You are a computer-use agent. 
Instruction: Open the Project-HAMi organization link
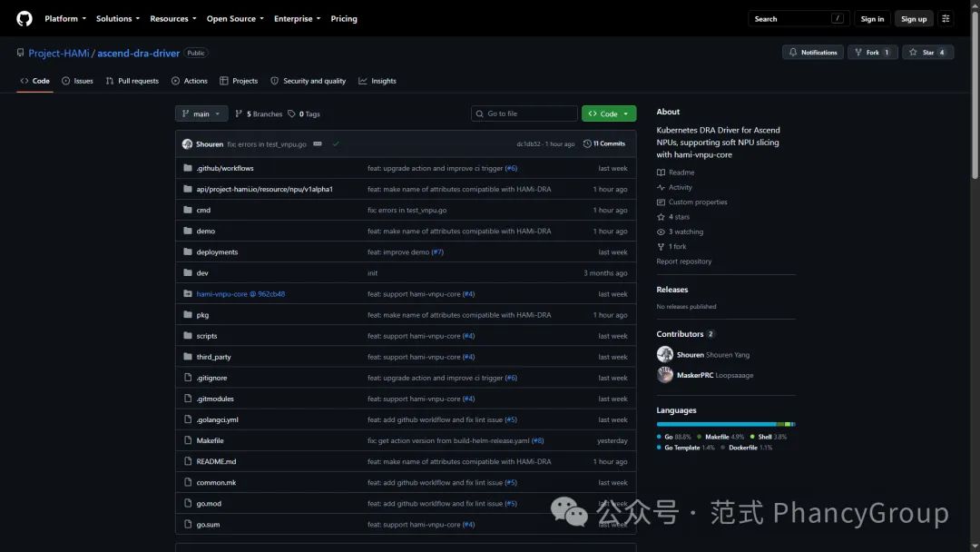(59, 54)
